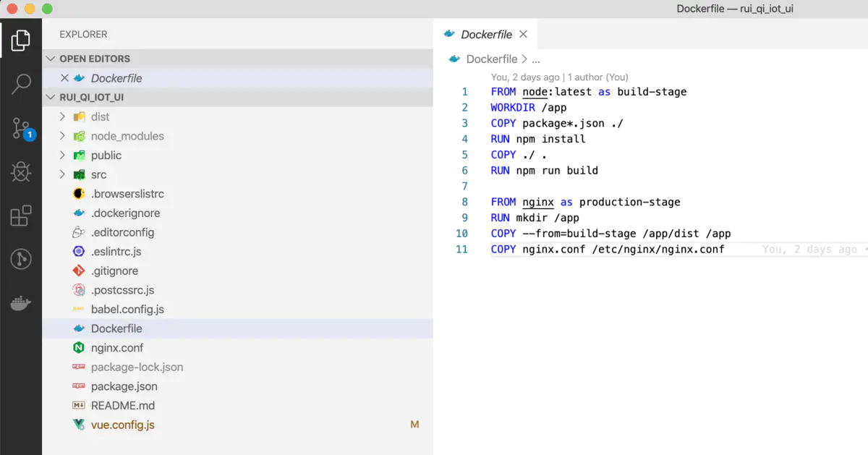Open Source Control view with badge
The width and height of the screenshot is (868, 455).
[x=21, y=129]
